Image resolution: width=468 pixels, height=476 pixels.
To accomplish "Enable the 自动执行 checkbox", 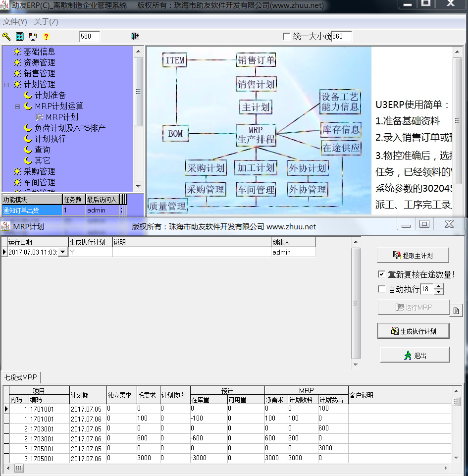I will [x=381, y=289].
